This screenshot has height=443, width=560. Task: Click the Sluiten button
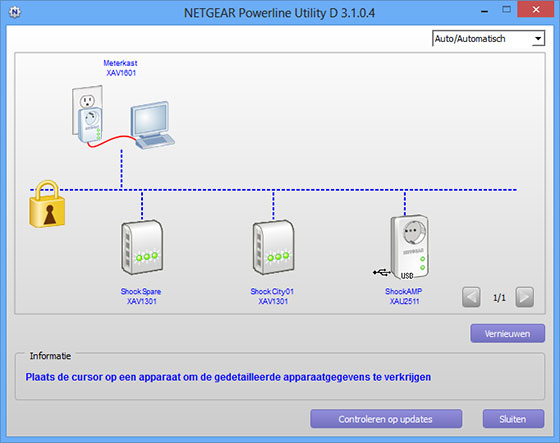pos(513,419)
